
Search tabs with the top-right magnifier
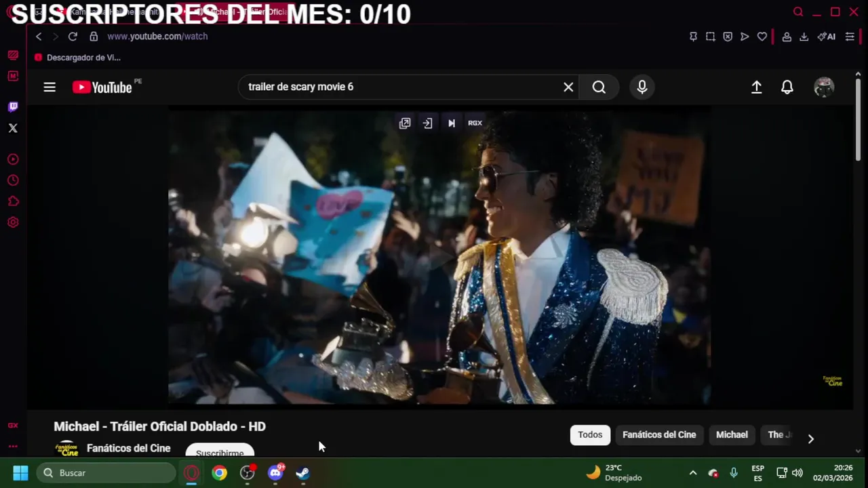tap(798, 12)
